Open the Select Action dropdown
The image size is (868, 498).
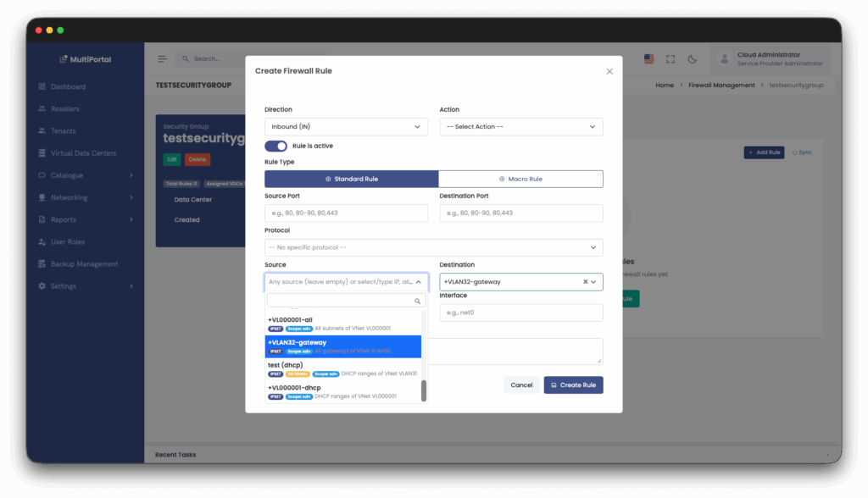(x=520, y=125)
